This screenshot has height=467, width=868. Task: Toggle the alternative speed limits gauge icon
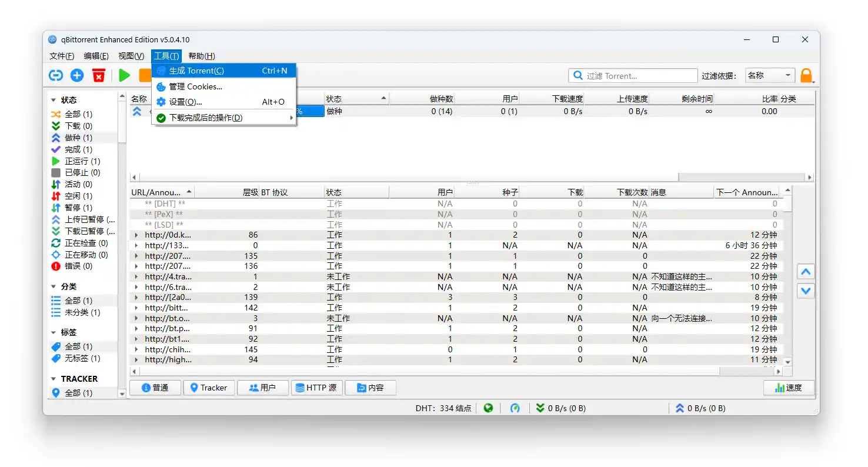point(515,408)
